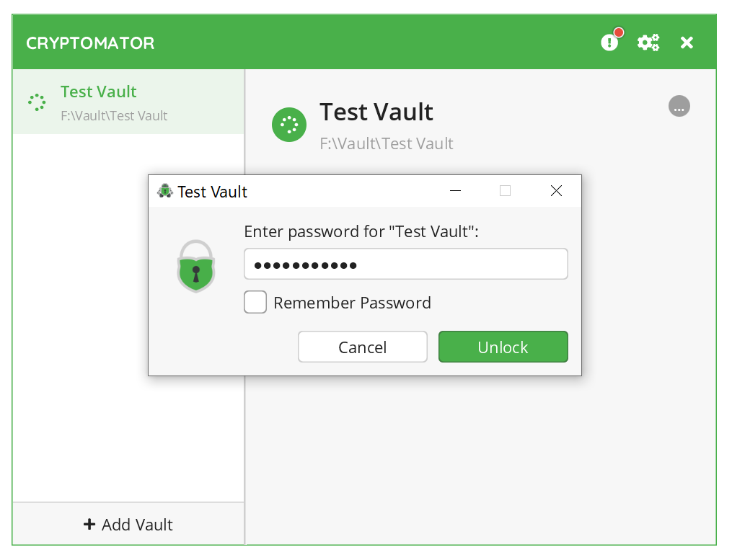Open Cryptomator settings gears icon
The image size is (732, 560).
(648, 43)
